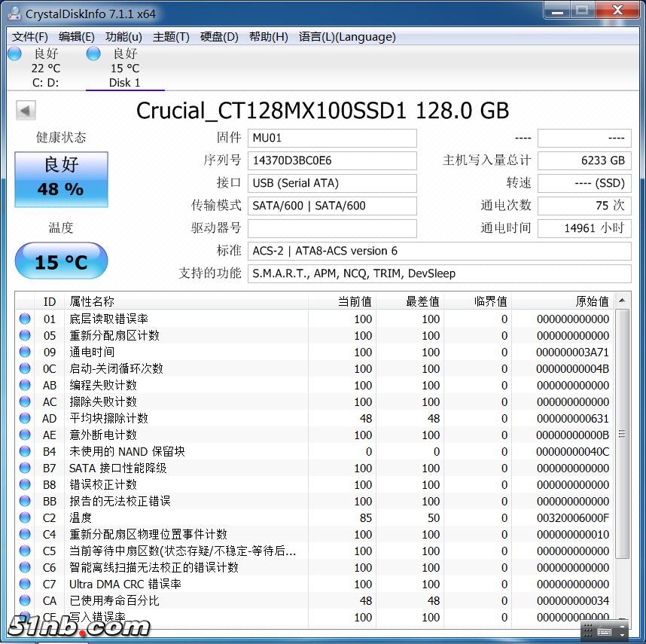Image resolution: width=646 pixels, height=644 pixels.
Task: Open the 文件(F) menu
Action: [29, 37]
